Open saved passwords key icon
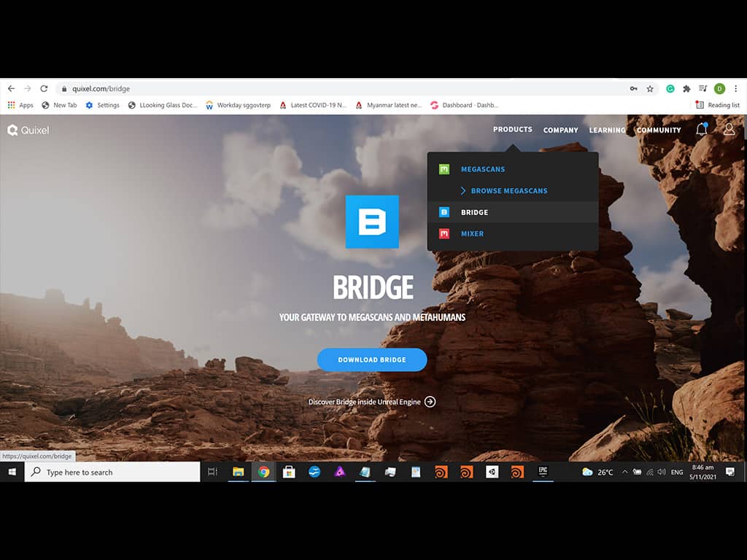Image resolution: width=747 pixels, height=560 pixels. [x=634, y=88]
